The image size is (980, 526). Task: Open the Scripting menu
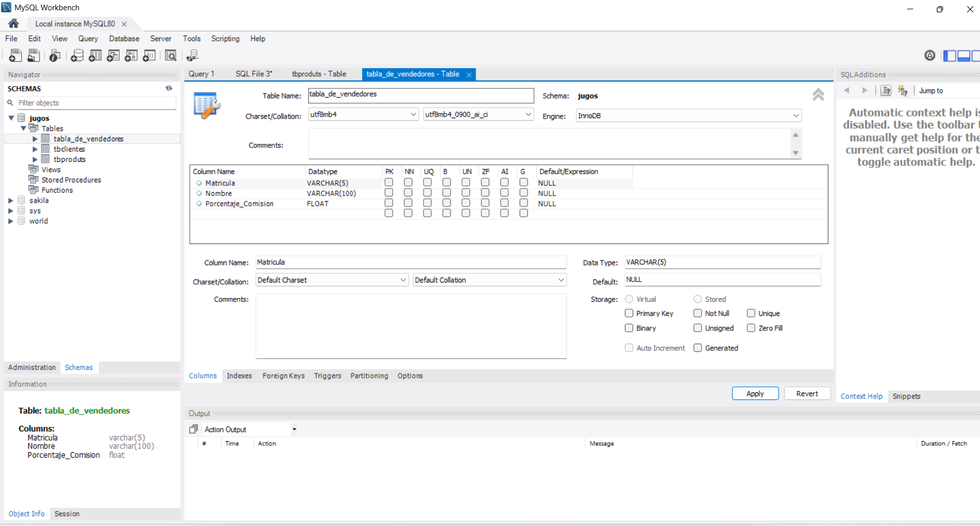225,39
